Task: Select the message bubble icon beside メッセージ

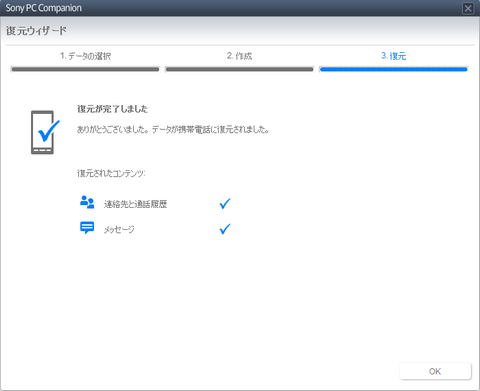Action: point(87,228)
